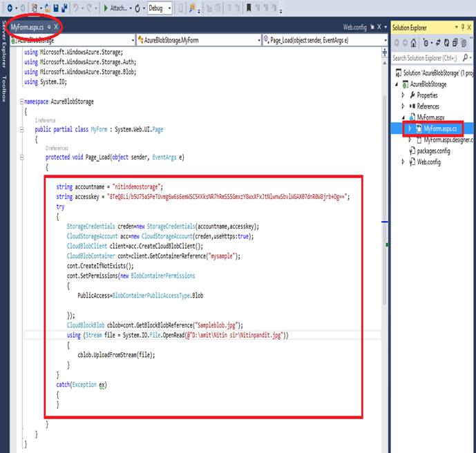Switch to the MyForm.aspx.cs tab
476x453 pixels.
click(27, 28)
